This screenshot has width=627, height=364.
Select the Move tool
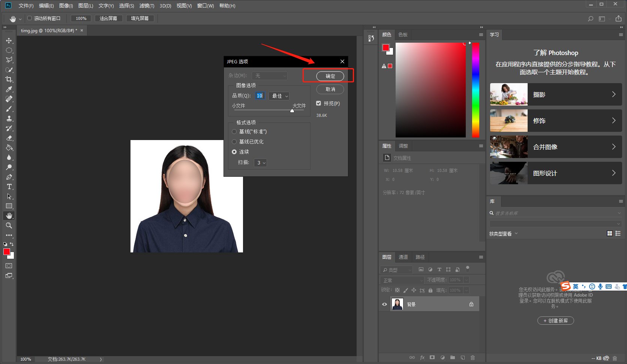click(x=9, y=40)
